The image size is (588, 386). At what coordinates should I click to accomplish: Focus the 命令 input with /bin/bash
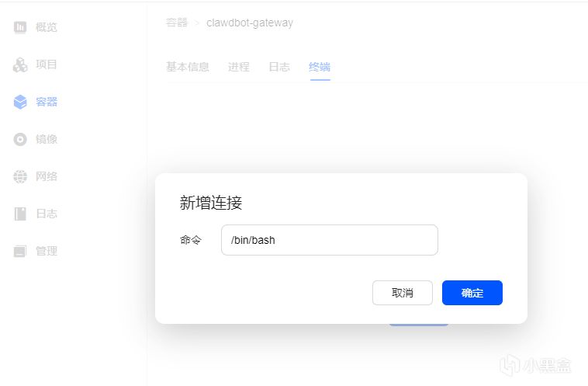point(330,240)
